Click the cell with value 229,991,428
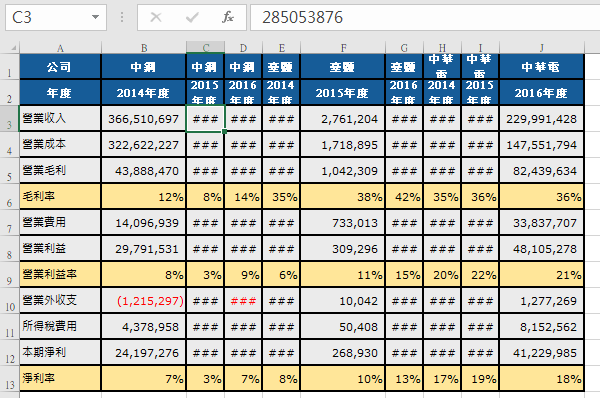 [541, 119]
